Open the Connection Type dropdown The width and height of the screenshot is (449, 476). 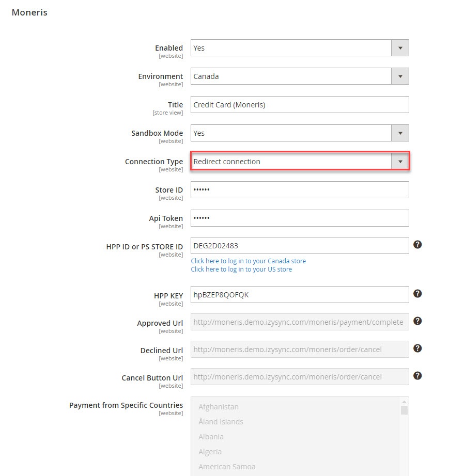click(300, 162)
